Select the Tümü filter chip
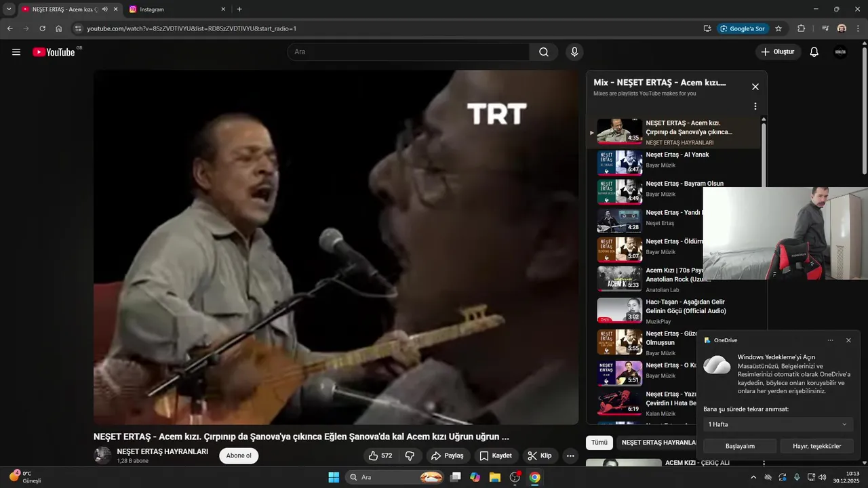The width and height of the screenshot is (868, 488). pos(599,443)
